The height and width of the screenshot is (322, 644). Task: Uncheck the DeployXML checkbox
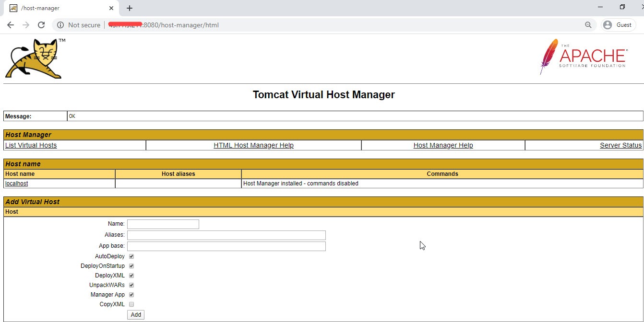coord(131,276)
